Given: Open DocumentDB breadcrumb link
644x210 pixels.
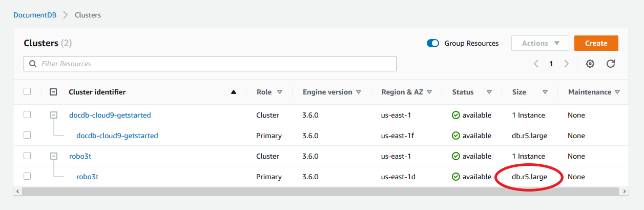Looking at the screenshot, I should [x=35, y=15].
